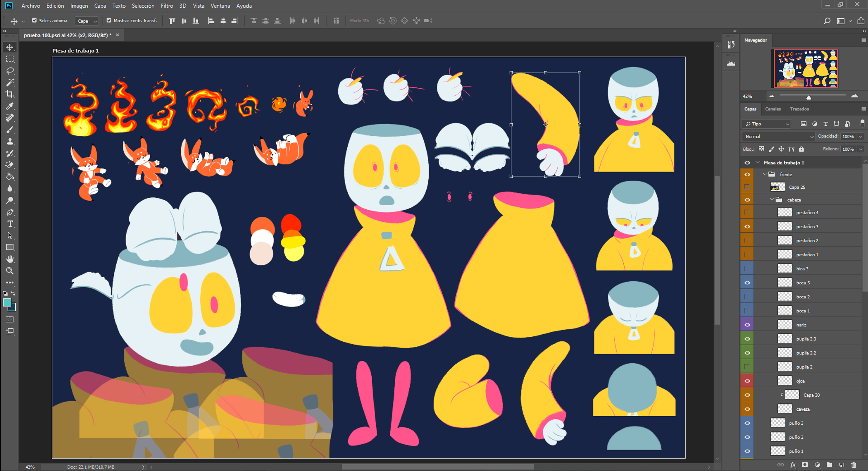Click the foreground color swatch
This screenshot has width=868, height=471.
(7, 303)
